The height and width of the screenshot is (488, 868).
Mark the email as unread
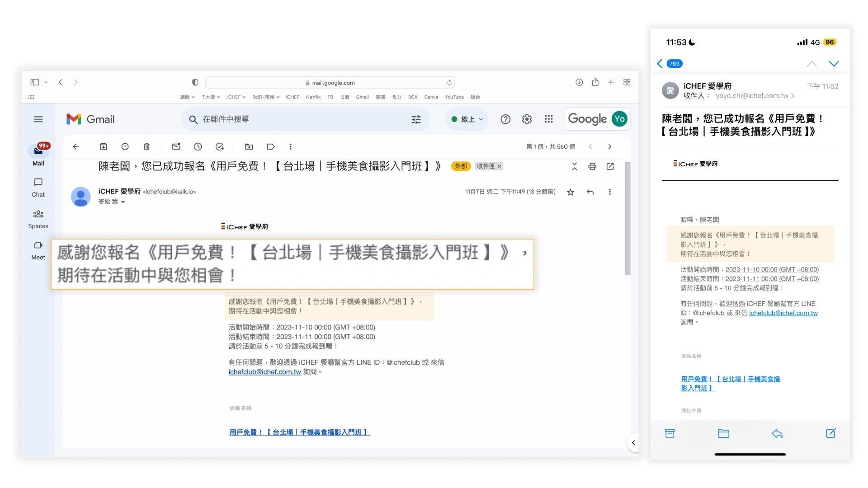click(x=176, y=147)
